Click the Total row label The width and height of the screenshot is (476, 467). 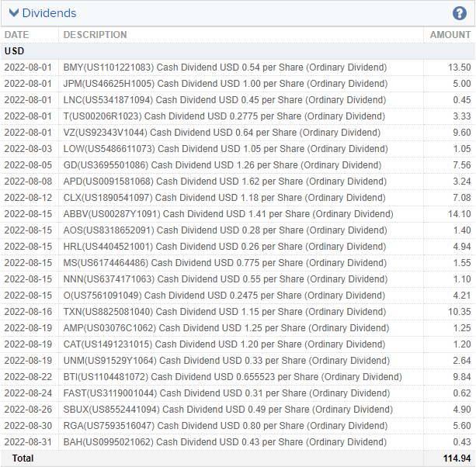click(x=23, y=458)
